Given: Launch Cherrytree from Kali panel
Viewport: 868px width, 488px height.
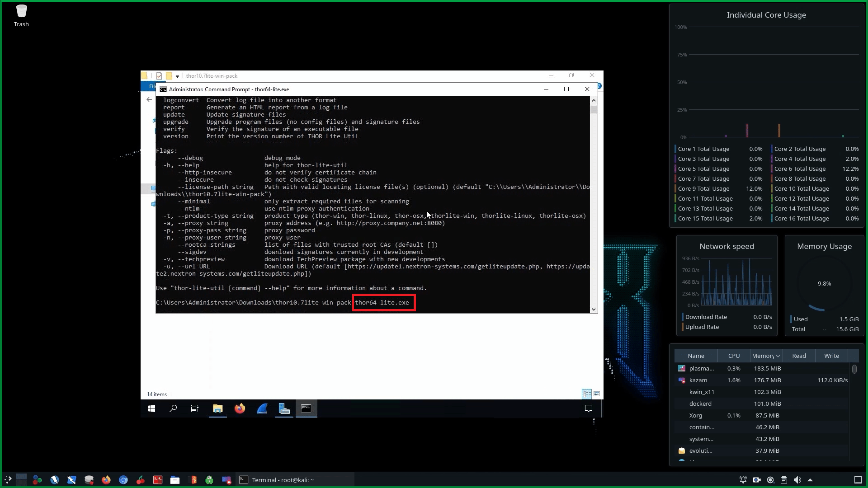Looking at the screenshot, I should 141,480.
